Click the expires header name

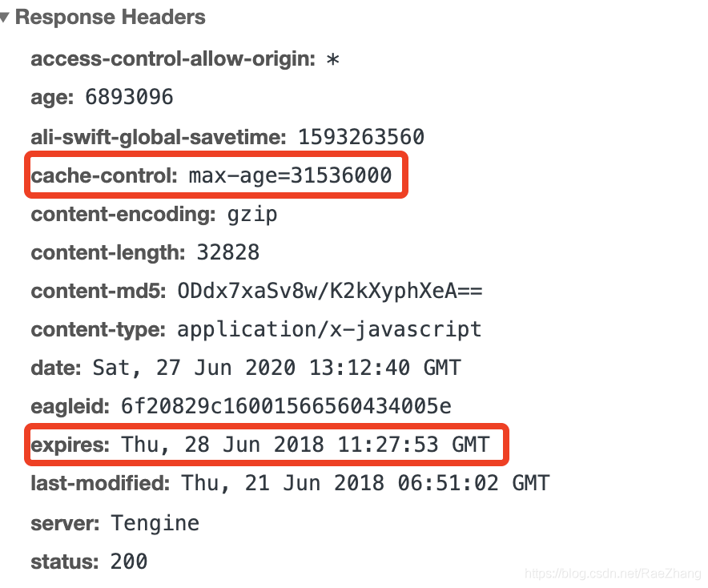click(70, 445)
